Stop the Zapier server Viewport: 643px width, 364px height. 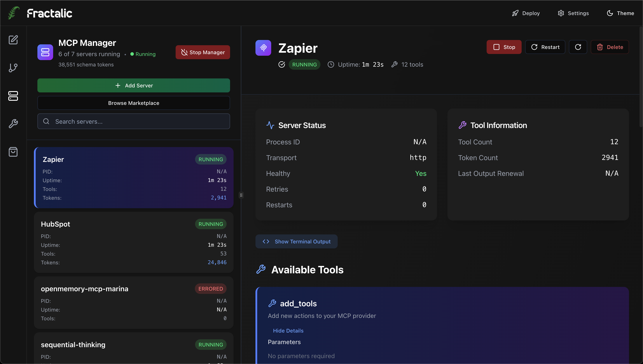coord(504,47)
